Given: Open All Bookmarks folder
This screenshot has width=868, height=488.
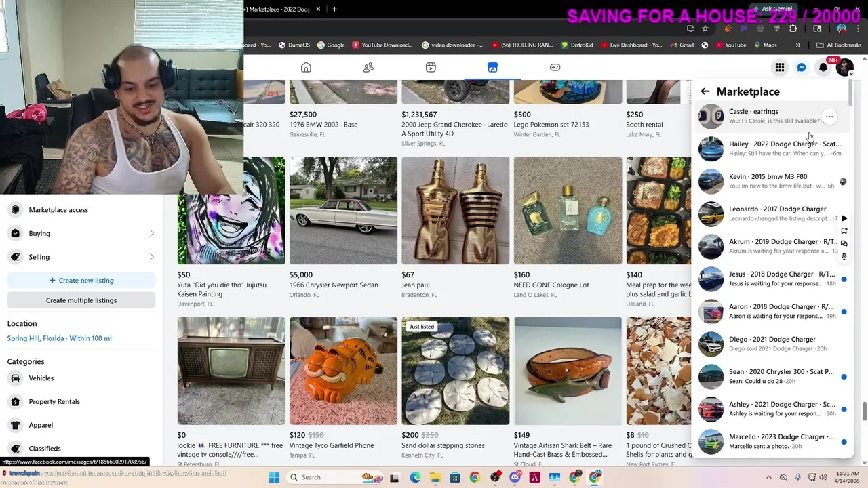Looking at the screenshot, I should 839,45.
